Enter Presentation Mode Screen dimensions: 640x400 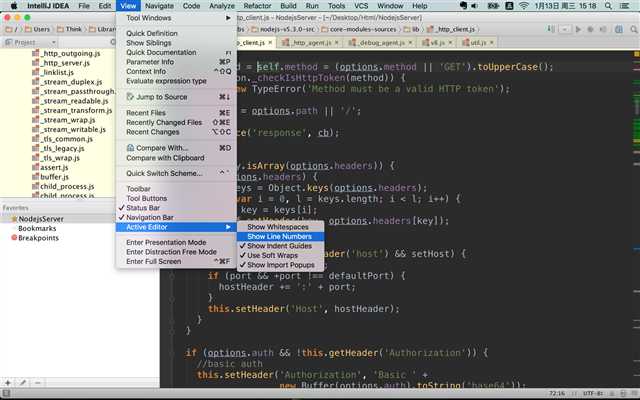click(x=176, y=242)
